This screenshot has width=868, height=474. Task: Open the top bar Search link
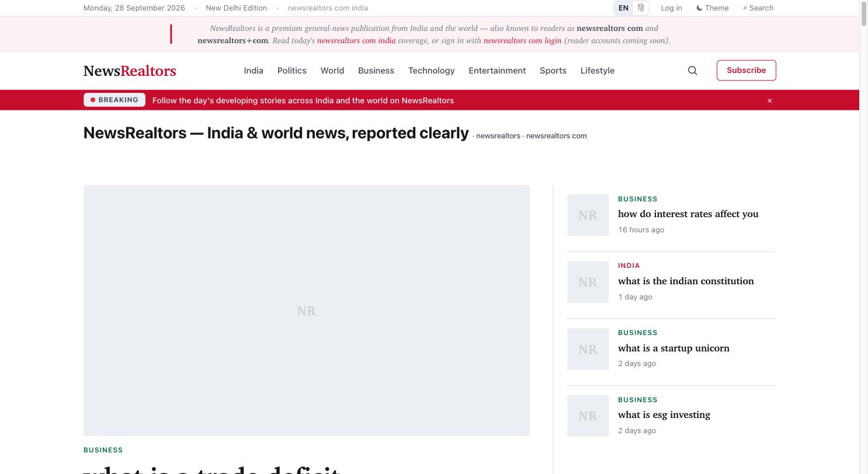[758, 8]
